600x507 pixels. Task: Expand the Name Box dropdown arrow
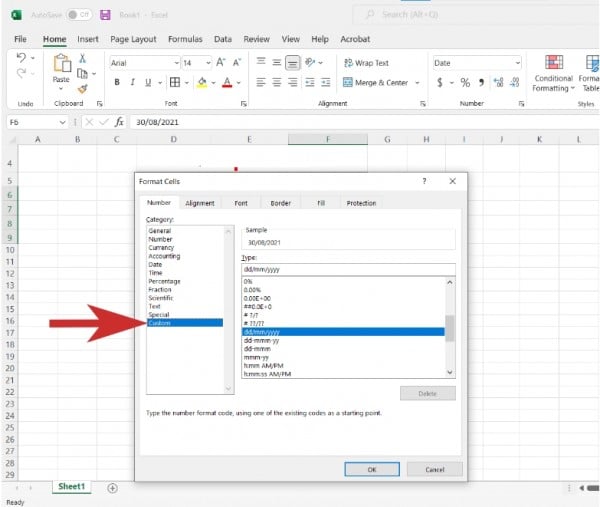(62, 122)
